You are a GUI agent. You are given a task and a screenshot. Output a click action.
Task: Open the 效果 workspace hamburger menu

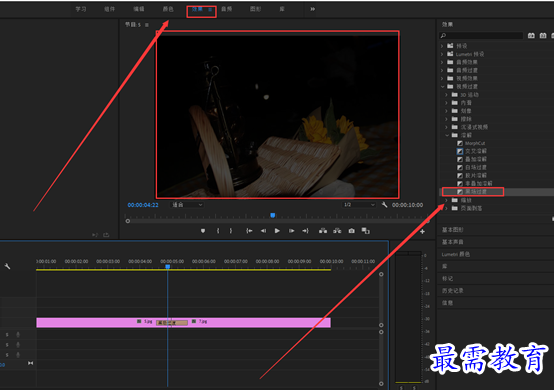(x=210, y=10)
